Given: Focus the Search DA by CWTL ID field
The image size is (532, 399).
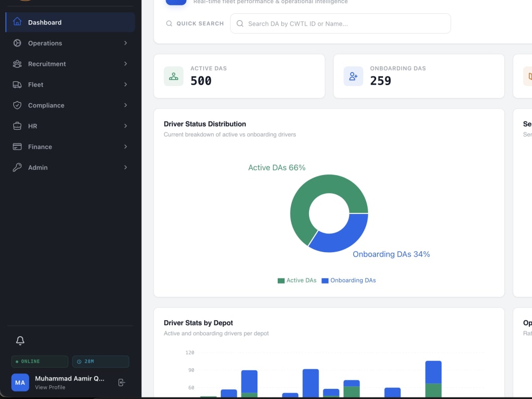Looking at the screenshot, I should 340,23.
